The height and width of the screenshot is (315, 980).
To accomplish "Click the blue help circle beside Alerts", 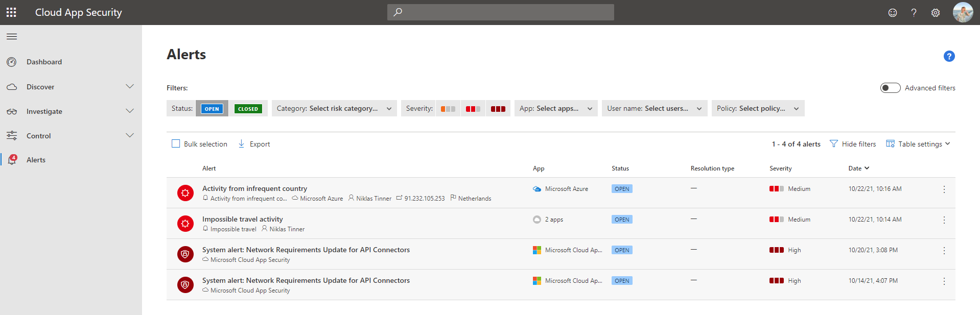I will pos(949,56).
